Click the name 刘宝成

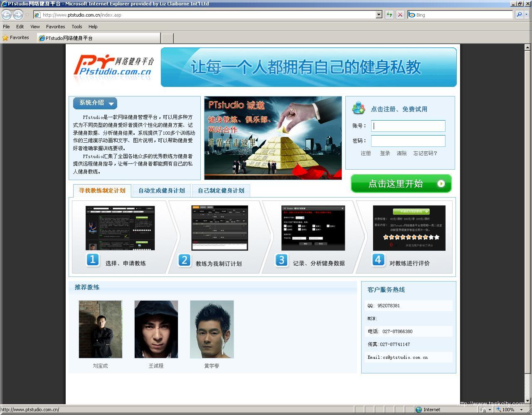click(x=101, y=366)
